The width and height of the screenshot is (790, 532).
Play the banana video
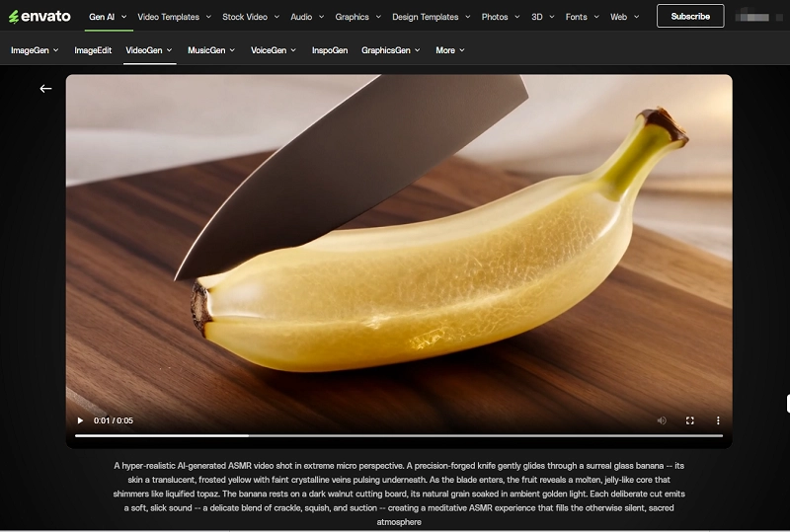[80, 420]
